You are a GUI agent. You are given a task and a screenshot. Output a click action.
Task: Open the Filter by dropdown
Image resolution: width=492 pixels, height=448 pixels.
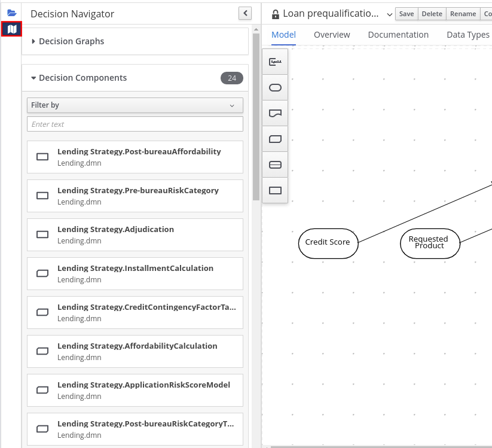coord(135,105)
